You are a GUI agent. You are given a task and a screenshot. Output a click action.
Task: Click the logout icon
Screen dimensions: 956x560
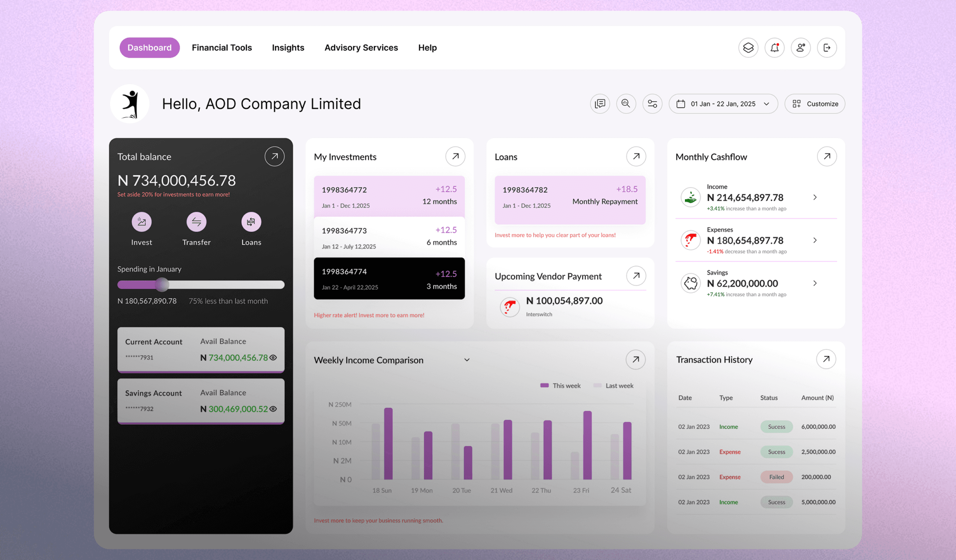[x=826, y=48]
